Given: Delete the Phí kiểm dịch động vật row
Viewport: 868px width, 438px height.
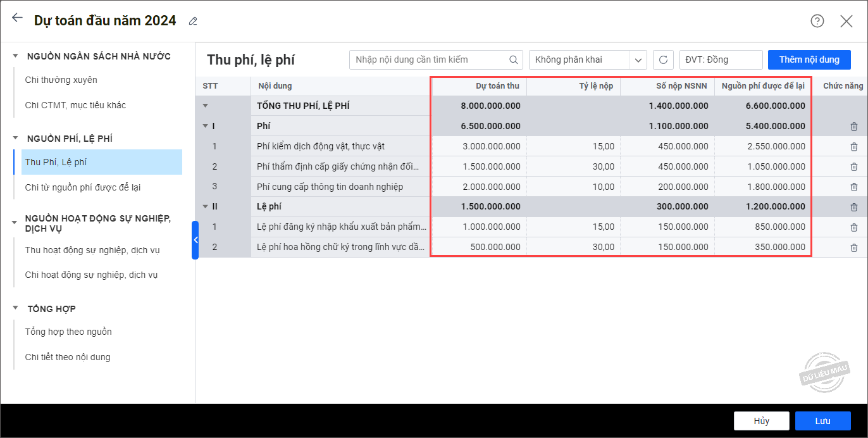Looking at the screenshot, I should coord(853,147).
